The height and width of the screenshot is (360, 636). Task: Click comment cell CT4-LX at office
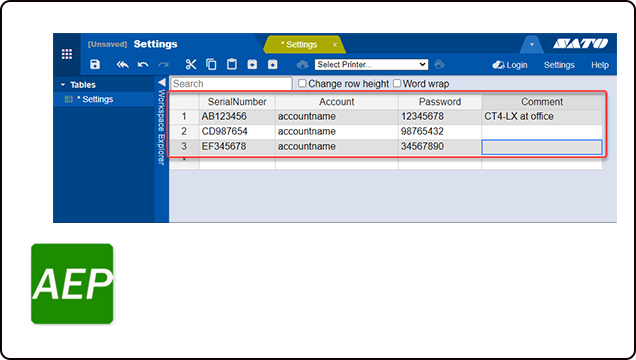point(542,117)
